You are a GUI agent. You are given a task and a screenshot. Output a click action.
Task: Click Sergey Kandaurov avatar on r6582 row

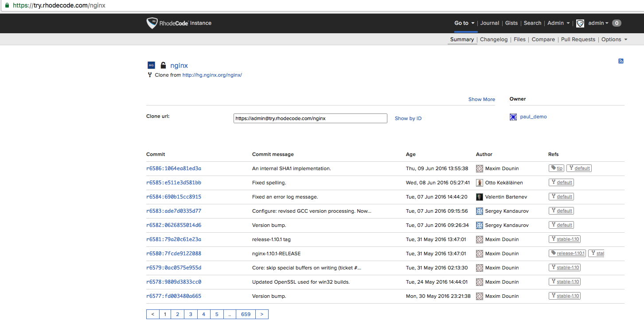(480, 225)
